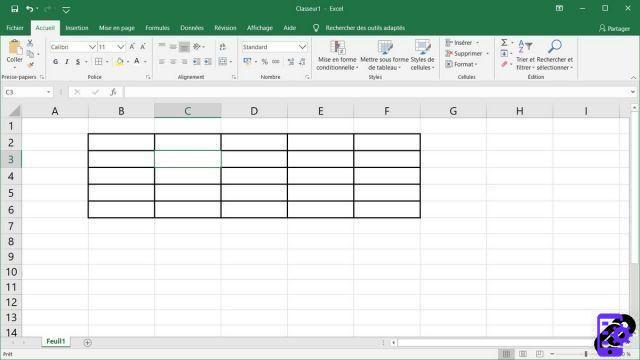Open the Standard number format dropdown
Image resolution: width=640 pixels, height=360 pixels.
(302, 47)
